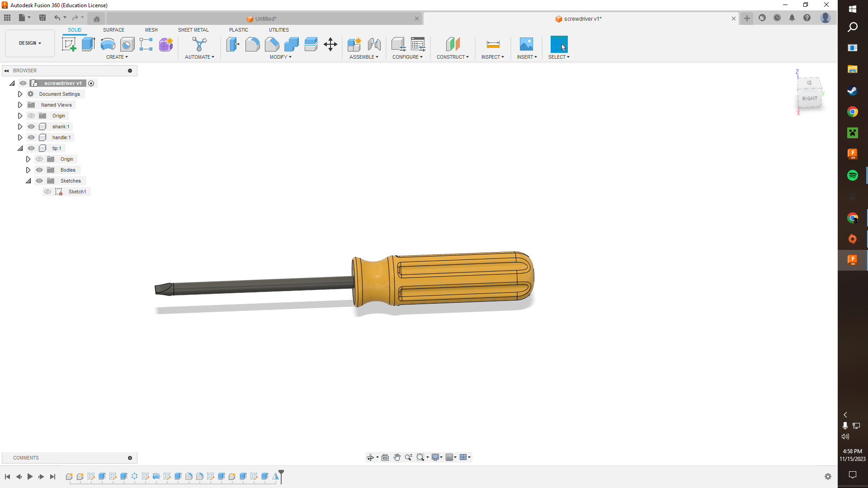
Task: Open Spotify from the taskbar
Action: 852,175
